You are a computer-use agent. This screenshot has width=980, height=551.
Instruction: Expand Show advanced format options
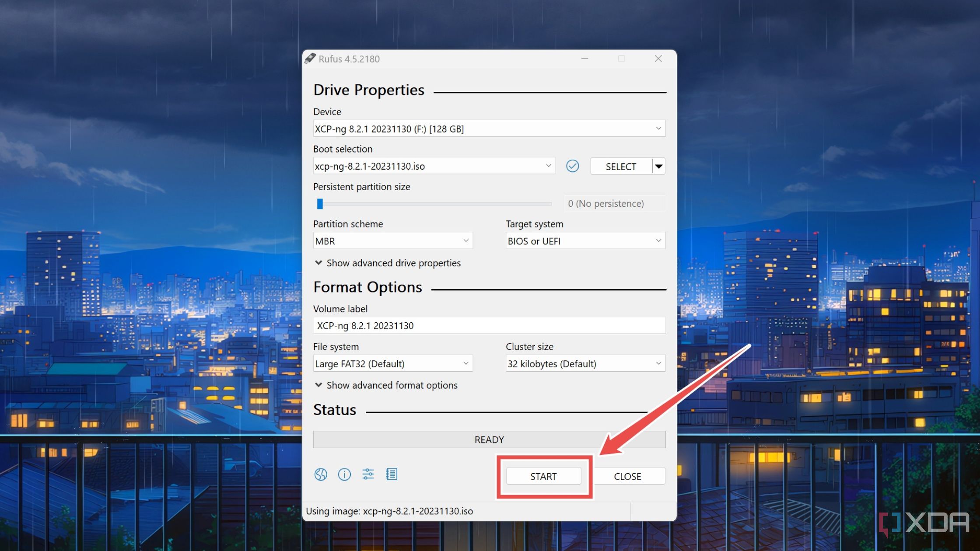pyautogui.click(x=386, y=385)
